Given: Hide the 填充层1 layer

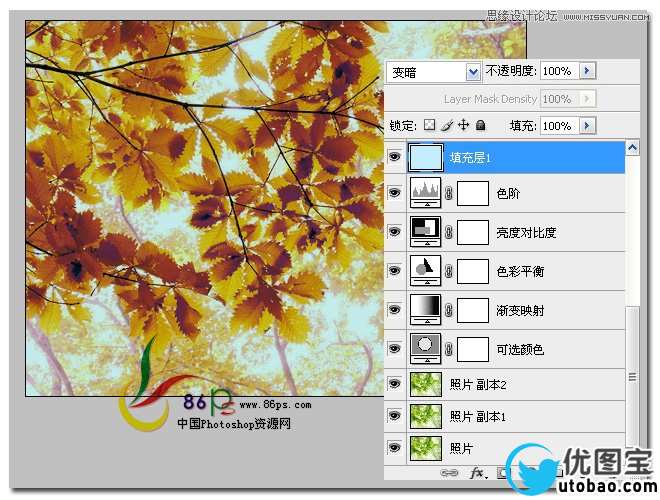Looking at the screenshot, I should point(394,157).
